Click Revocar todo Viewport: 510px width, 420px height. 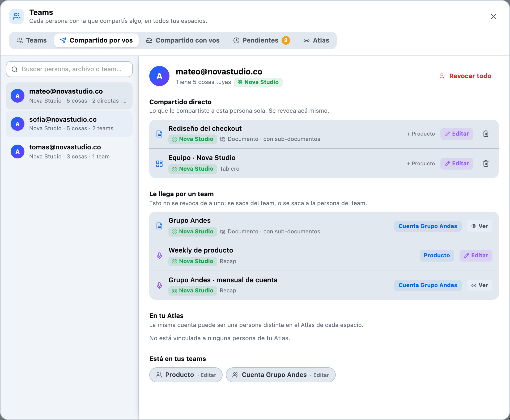(x=465, y=76)
